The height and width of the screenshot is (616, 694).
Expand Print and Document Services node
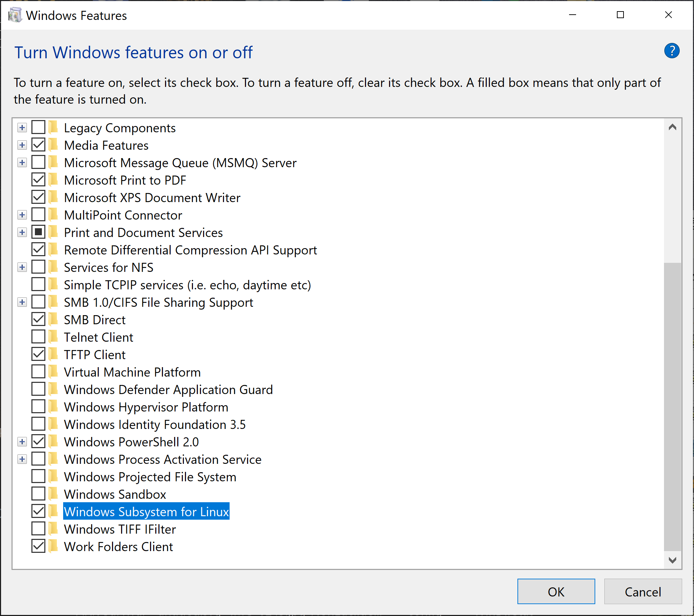click(x=22, y=232)
